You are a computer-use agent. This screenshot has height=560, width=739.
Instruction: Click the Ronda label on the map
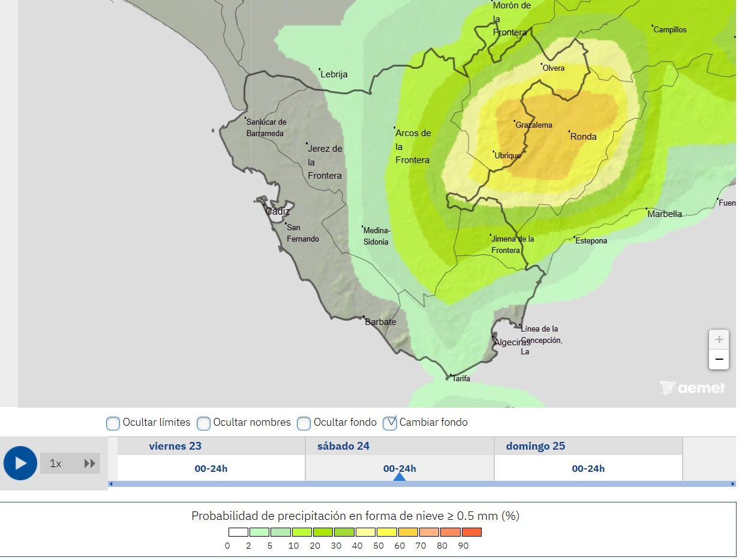tap(582, 137)
